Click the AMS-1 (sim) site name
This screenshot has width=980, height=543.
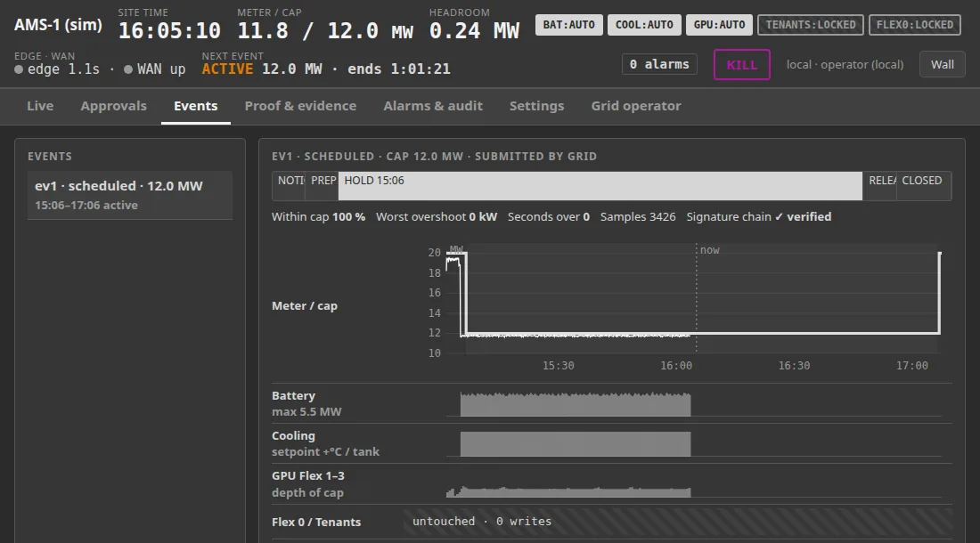click(58, 25)
